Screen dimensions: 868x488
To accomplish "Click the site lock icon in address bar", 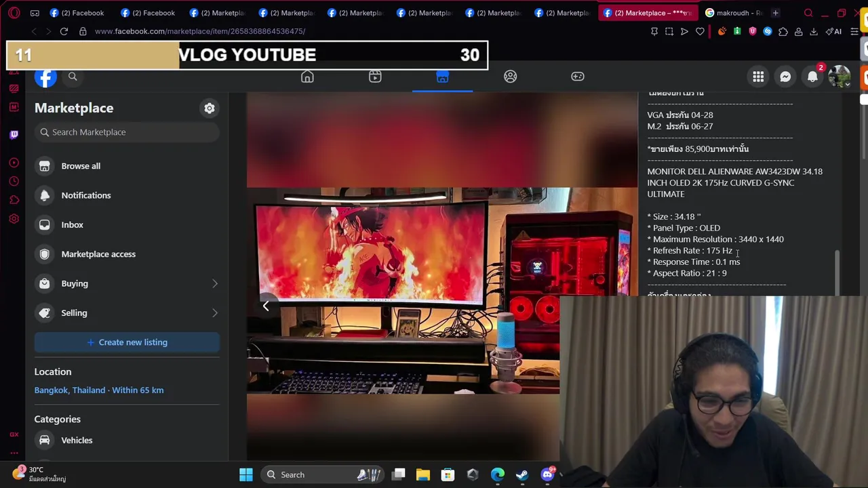I will pos(83,31).
